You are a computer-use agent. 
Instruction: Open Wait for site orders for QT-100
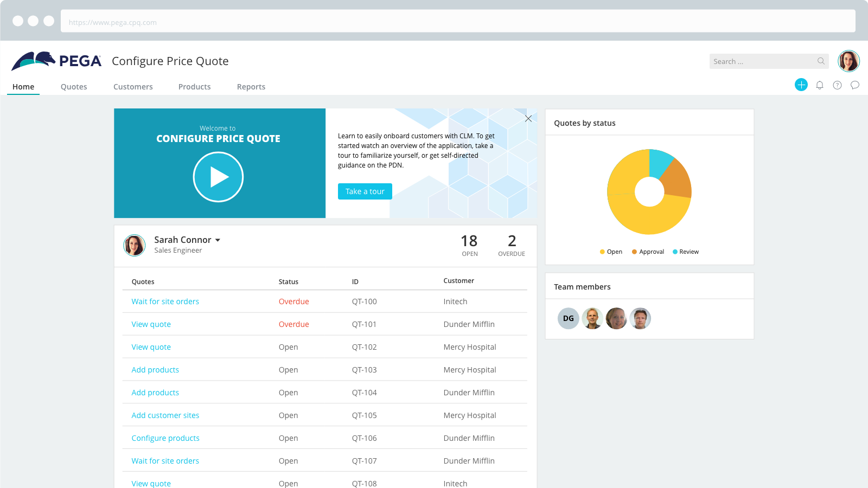[x=165, y=301]
